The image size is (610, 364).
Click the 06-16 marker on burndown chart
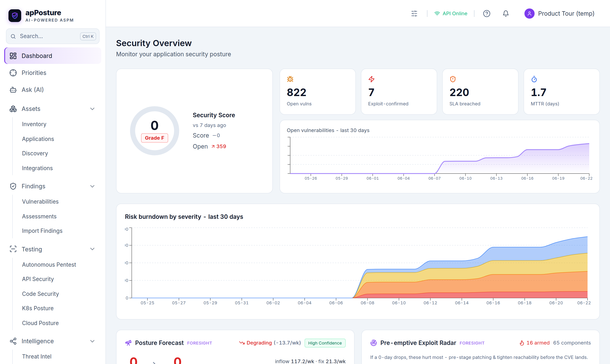(493, 303)
